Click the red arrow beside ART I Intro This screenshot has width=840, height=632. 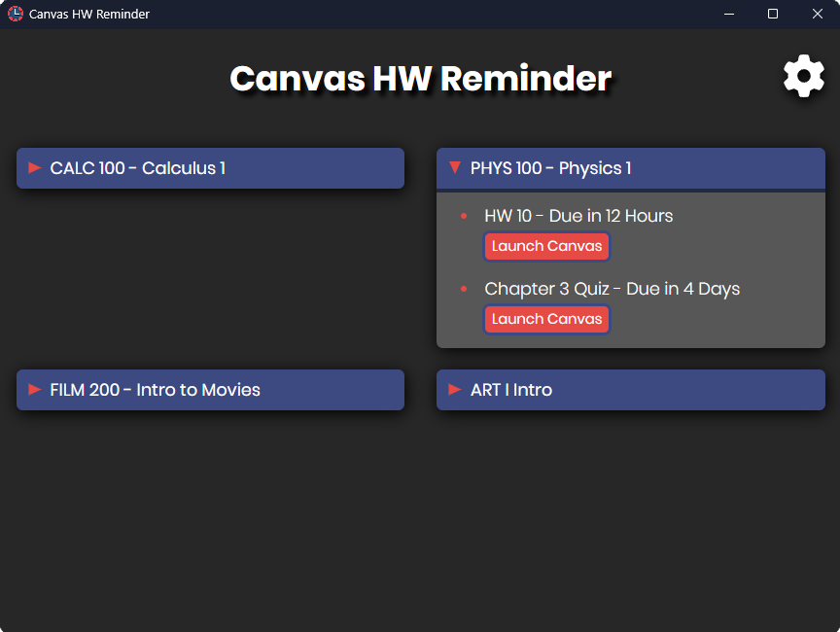455,390
